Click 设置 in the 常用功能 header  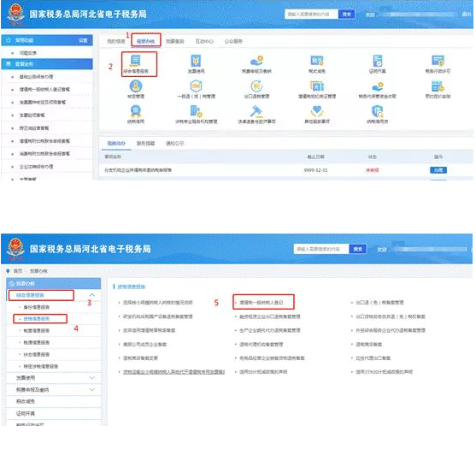tap(84, 40)
